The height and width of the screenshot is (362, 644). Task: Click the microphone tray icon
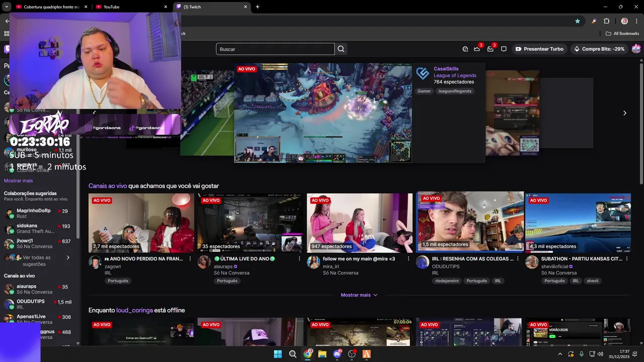pyautogui.click(x=582, y=354)
